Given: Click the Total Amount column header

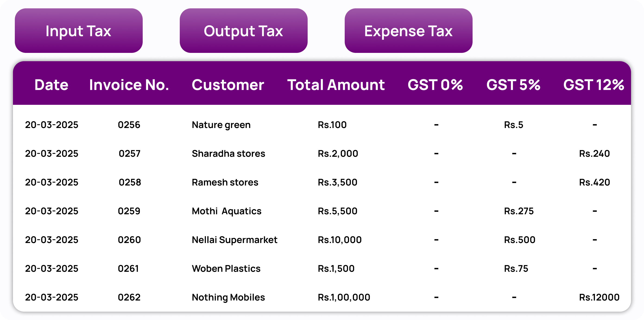Looking at the screenshot, I should click(x=336, y=85).
